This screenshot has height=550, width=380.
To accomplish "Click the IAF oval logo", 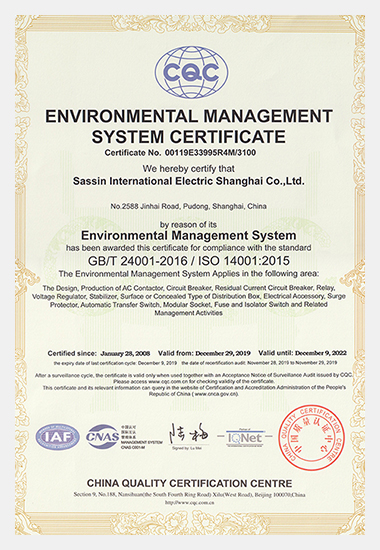I will [x=58, y=437].
